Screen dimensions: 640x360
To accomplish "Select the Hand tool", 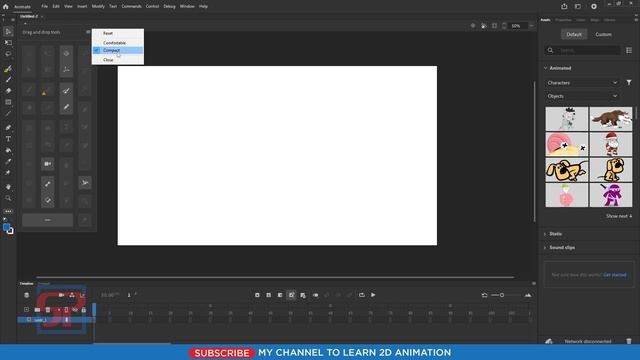I will coord(8,187).
